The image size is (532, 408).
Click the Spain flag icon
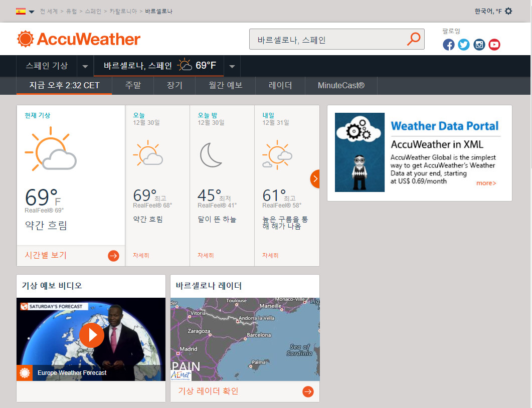click(x=21, y=11)
